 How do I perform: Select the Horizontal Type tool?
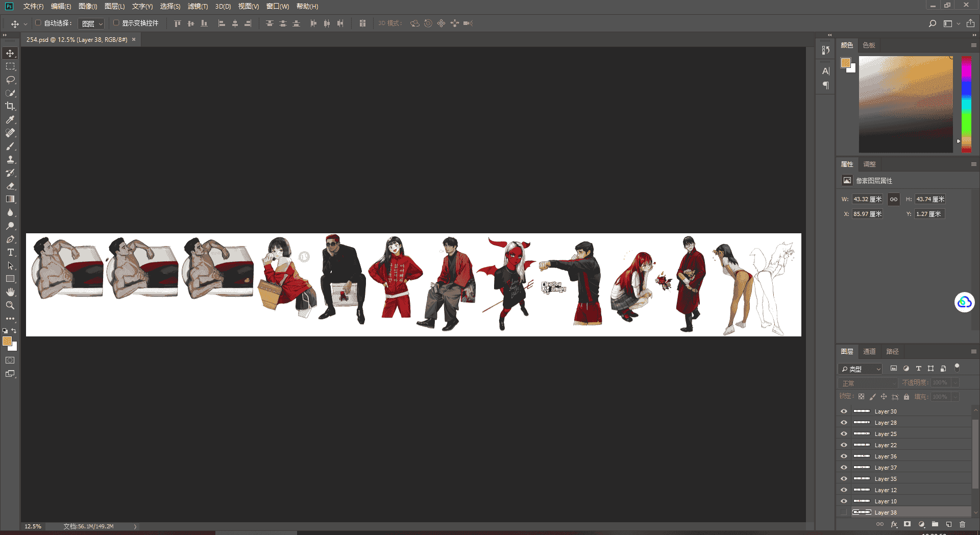(x=10, y=252)
